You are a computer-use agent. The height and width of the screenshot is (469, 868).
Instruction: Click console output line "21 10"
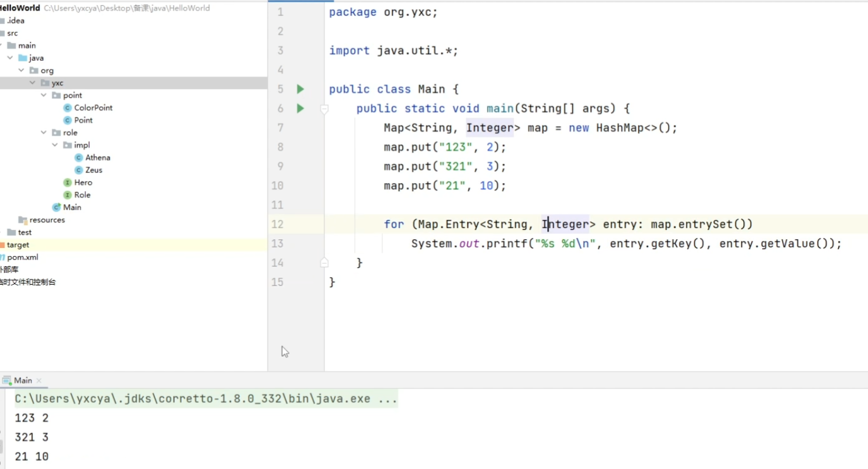coord(32,457)
